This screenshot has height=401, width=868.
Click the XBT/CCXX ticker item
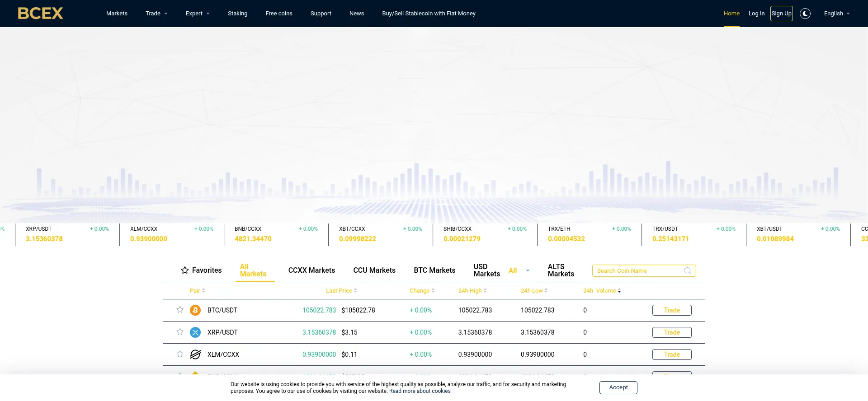pyautogui.click(x=381, y=234)
